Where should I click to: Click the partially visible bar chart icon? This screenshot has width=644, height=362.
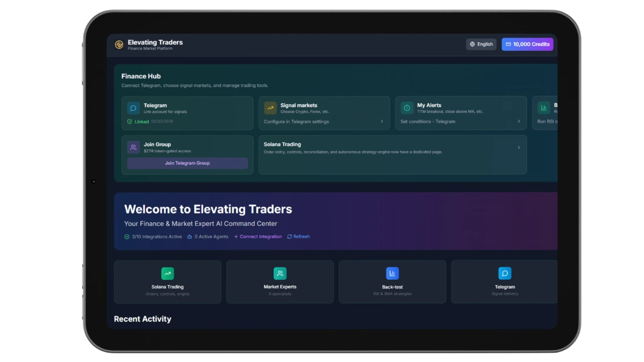544,108
